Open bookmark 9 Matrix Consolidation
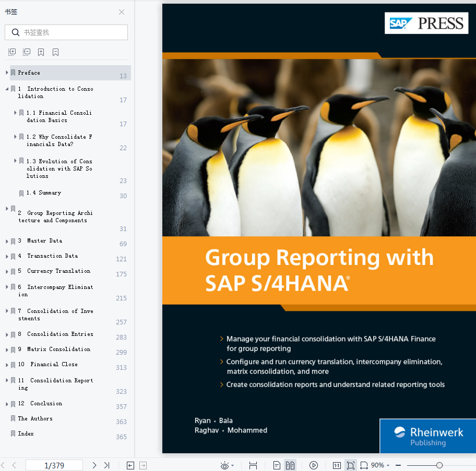Image resolution: width=476 pixels, height=471 pixels. (x=54, y=349)
